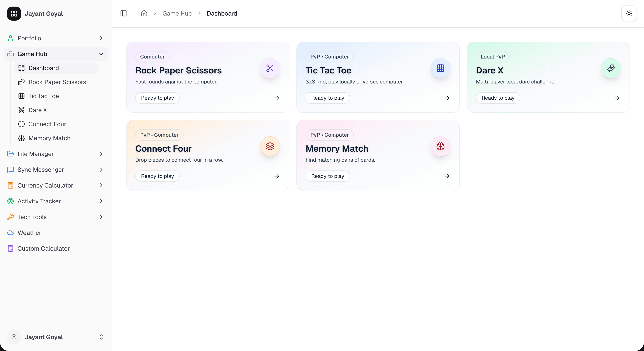Click the app logo next to Jayant Goyal header
This screenshot has width=644, height=351.
(14, 14)
